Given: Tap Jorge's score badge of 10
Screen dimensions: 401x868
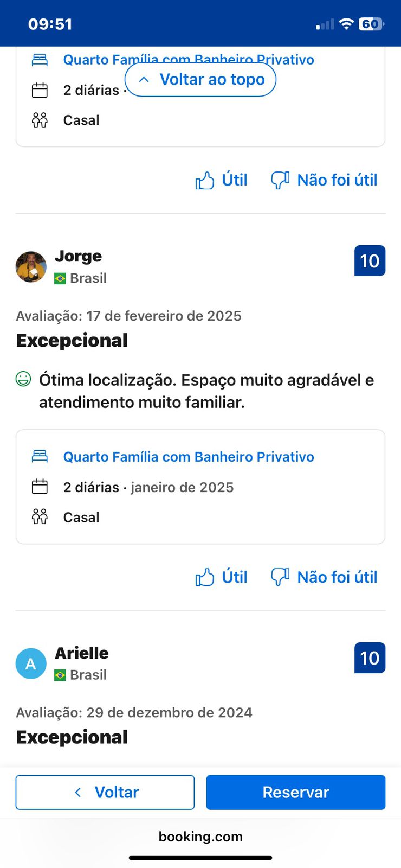Looking at the screenshot, I should coord(370,261).
